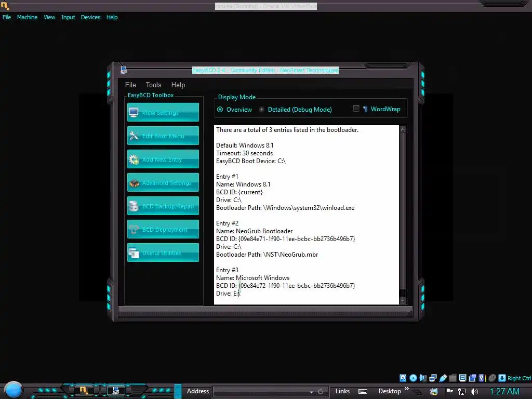Click the VirtualBox hard disk activity icon
This screenshot has height=399, width=532.
pyautogui.click(x=403, y=378)
